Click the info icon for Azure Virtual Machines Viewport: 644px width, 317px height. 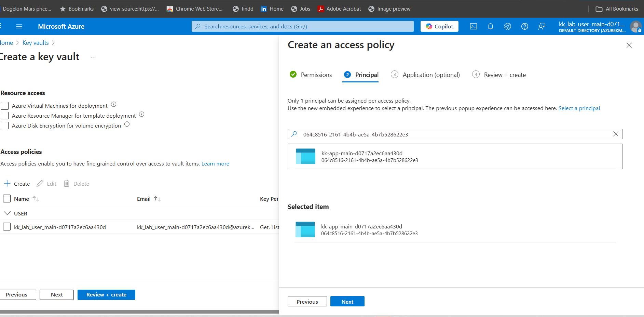[x=114, y=104]
